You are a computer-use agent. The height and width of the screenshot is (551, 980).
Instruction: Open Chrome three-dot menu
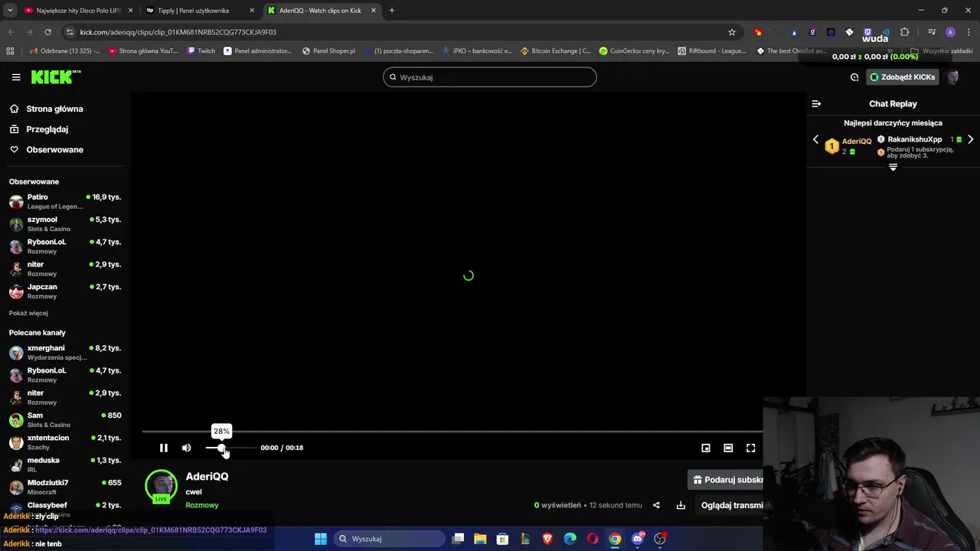[x=969, y=32]
